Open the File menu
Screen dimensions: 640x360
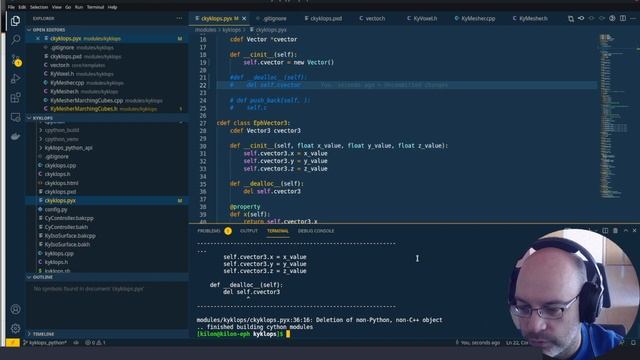point(11,7)
